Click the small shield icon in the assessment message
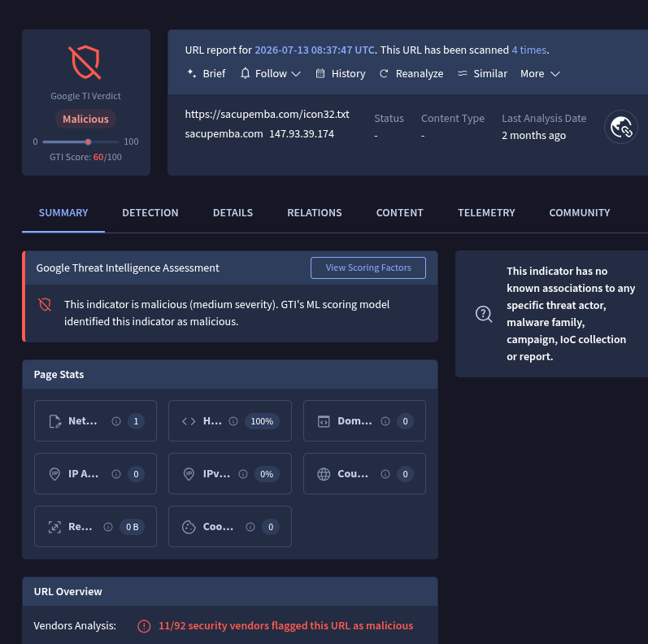 coord(45,305)
